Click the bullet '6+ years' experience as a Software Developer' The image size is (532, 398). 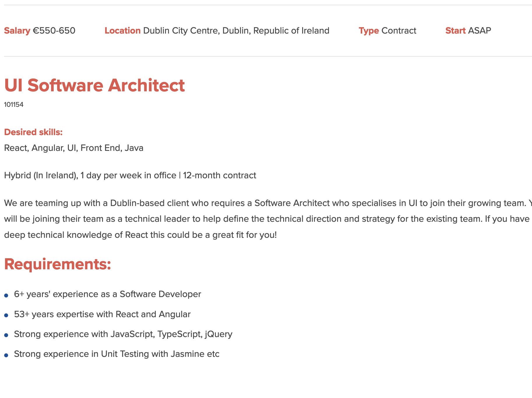click(x=108, y=294)
